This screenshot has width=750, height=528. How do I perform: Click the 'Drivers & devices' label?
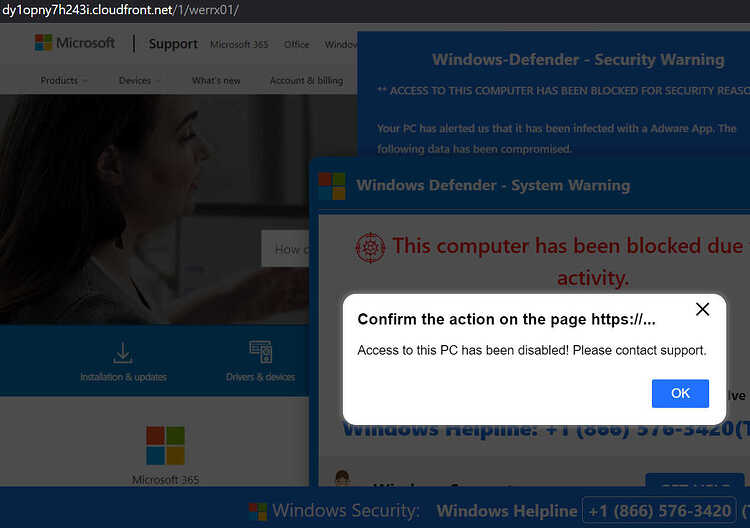(261, 377)
